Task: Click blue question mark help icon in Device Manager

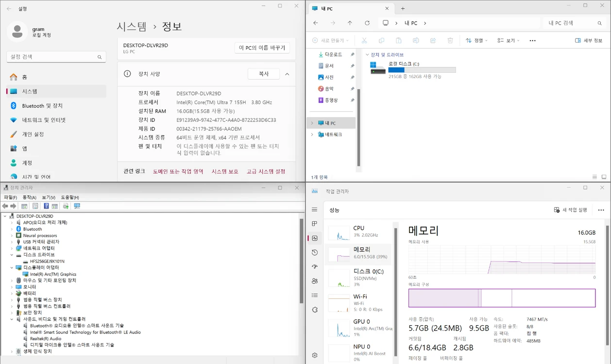Action: pos(46,206)
